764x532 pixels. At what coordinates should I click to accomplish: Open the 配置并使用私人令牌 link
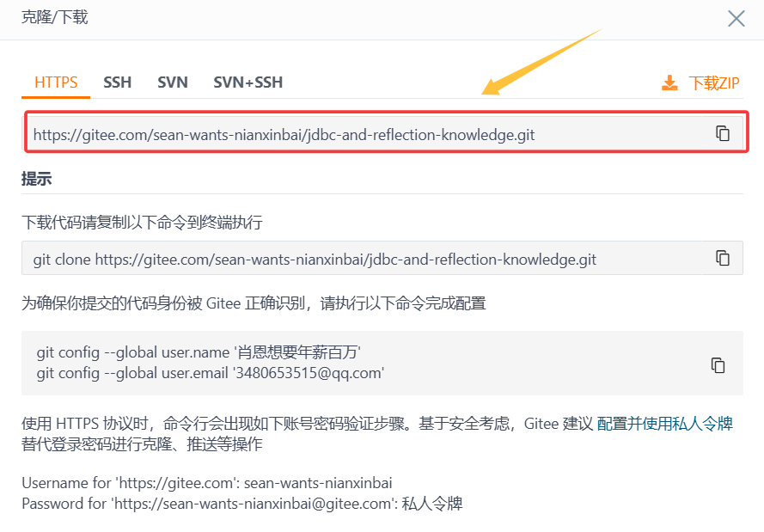(x=664, y=424)
